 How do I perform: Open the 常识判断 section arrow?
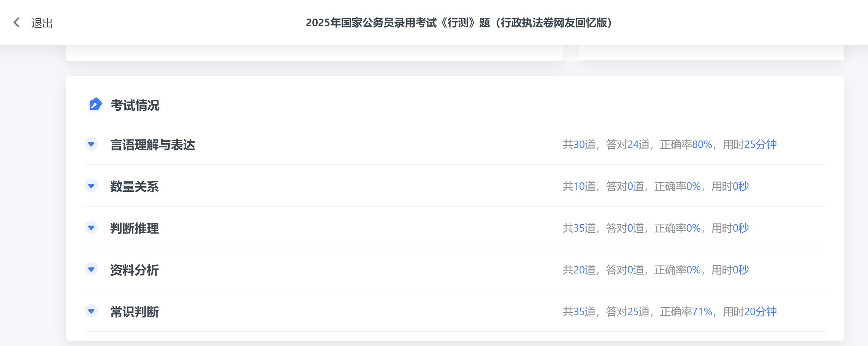[x=91, y=311]
